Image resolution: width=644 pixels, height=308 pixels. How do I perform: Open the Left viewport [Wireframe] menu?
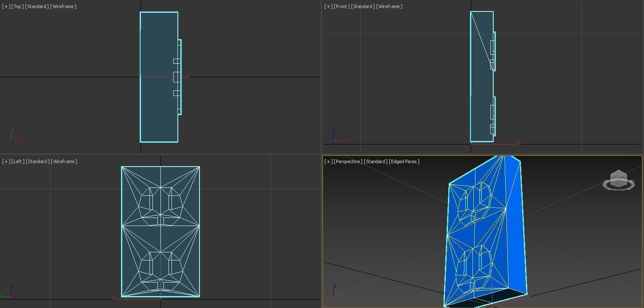point(64,161)
